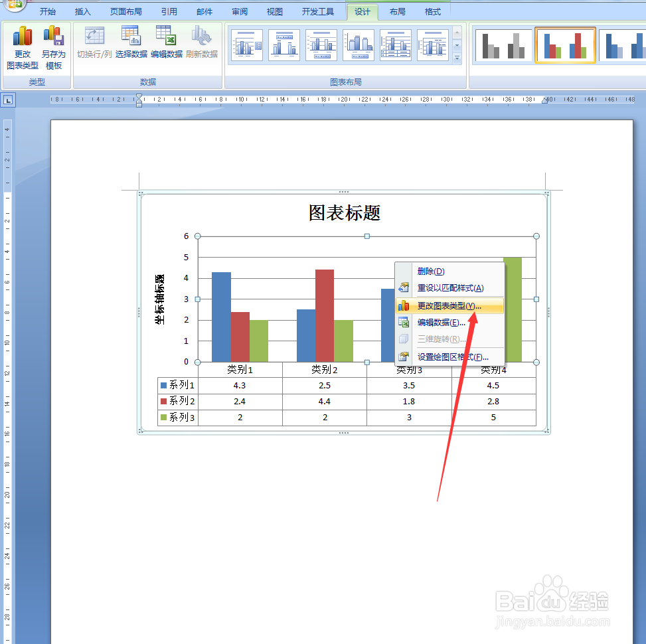This screenshot has height=644, width=646.
Task: Click the green 系列3 bar in 类别4
Action: click(512, 309)
